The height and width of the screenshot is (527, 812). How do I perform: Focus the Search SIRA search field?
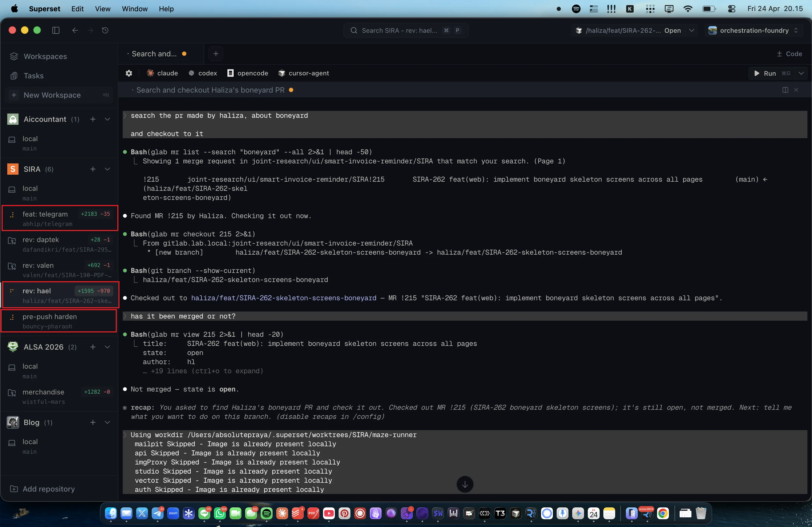coord(406,30)
